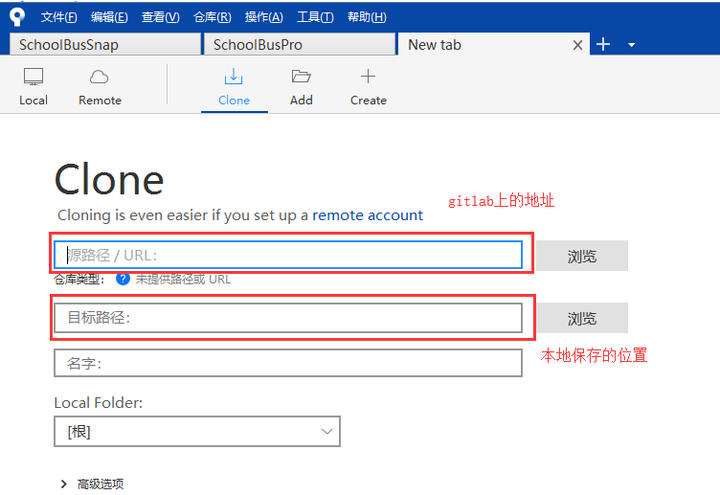Expand the Local Folder combo box
The height and width of the screenshot is (495, 720).
coord(197,431)
